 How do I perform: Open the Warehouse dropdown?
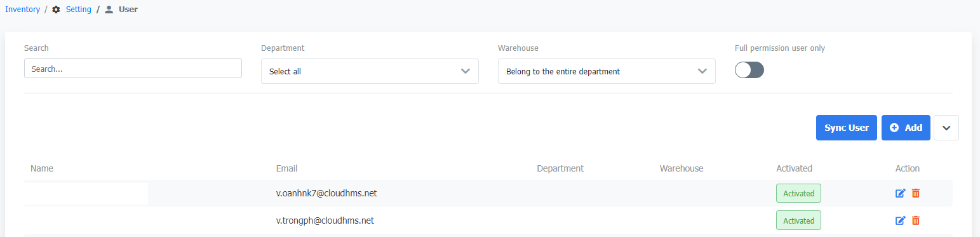607,71
